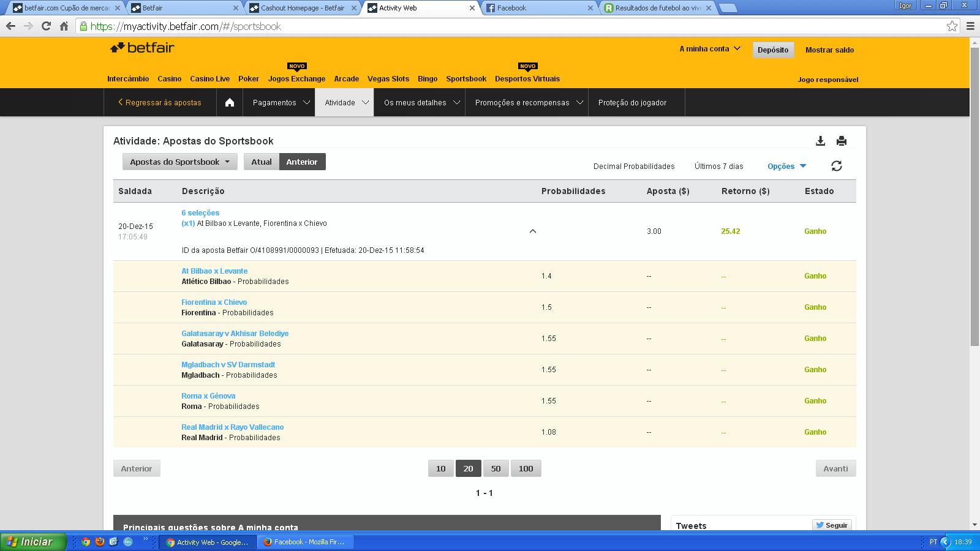Image resolution: width=980 pixels, height=551 pixels.
Task: Click the page vertical scrollbar thumb
Action: pyautogui.click(x=974, y=196)
